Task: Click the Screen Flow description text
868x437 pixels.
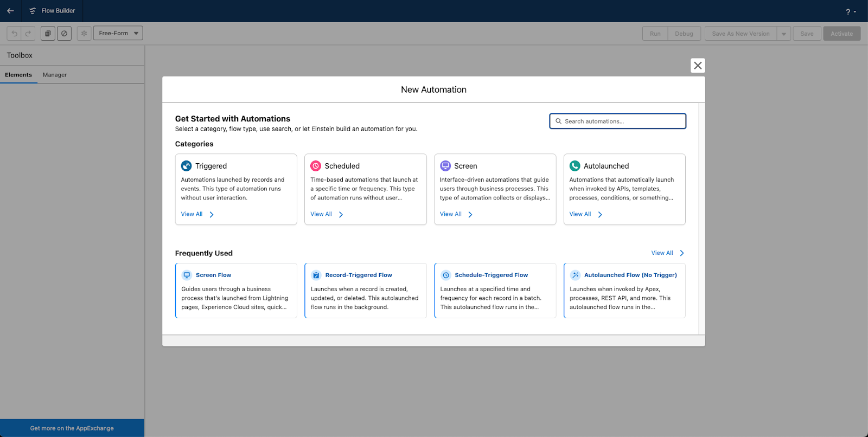Action: (235, 298)
